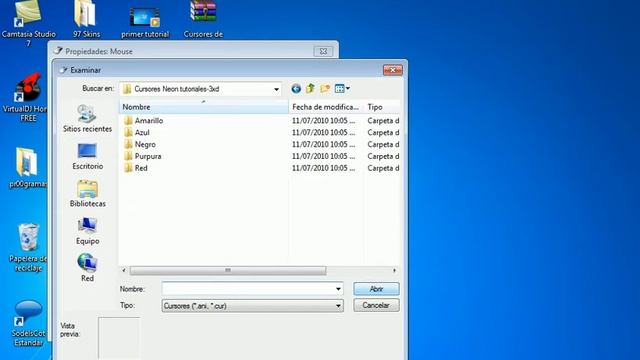
Task: Close the Examinar dialog
Action: [x=393, y=70]
